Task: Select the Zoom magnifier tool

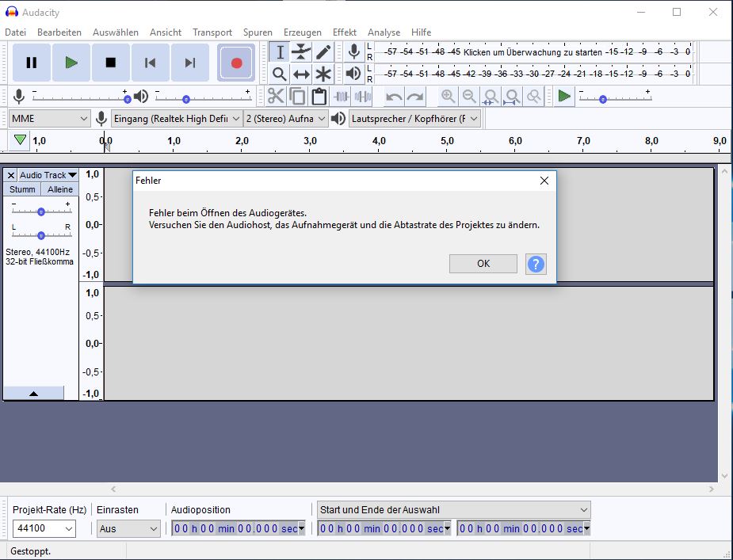Action: pyautogui.click(x=279, y=74)
